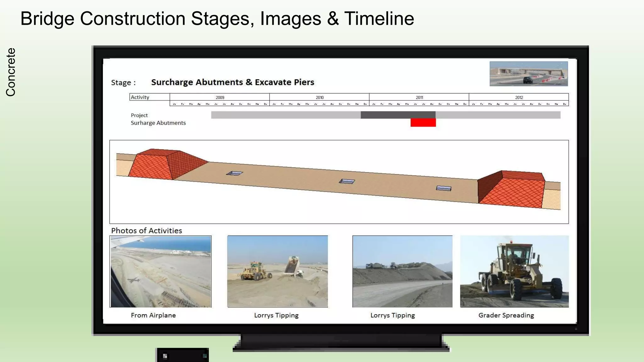644x362 pixels.
Task: Click the middle pier excavation pit in diagram
Action: coord(347,181)
